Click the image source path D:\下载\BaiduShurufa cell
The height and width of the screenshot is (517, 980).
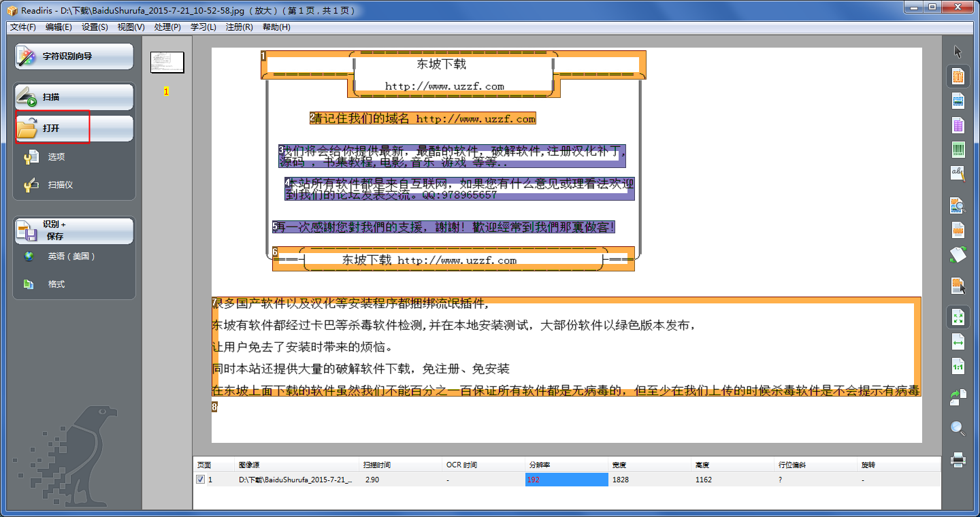pos(295,480)
